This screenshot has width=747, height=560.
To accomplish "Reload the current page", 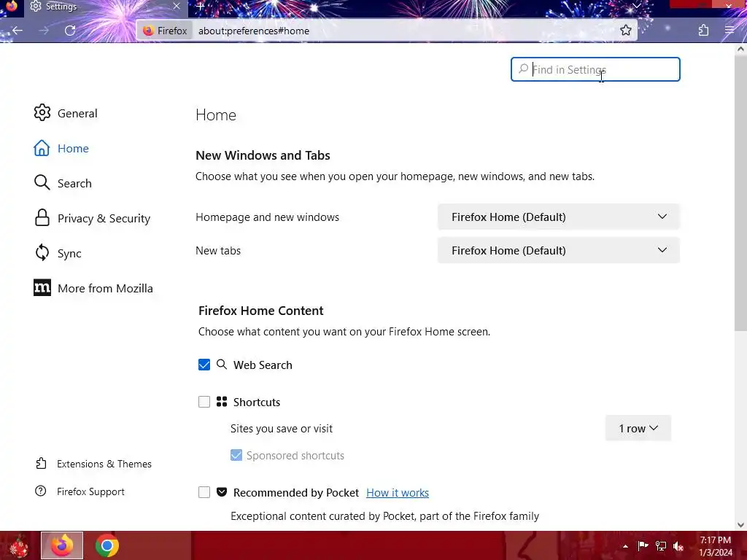I will (70, 31).
